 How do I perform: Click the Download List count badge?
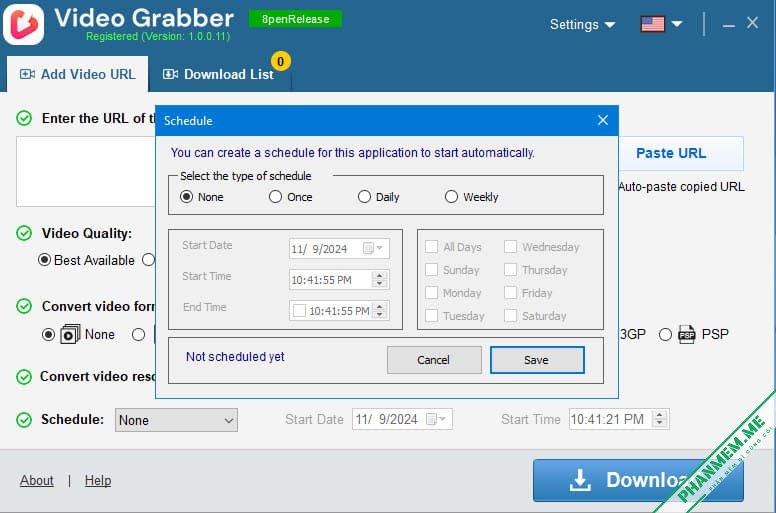[x=281, y=61]
